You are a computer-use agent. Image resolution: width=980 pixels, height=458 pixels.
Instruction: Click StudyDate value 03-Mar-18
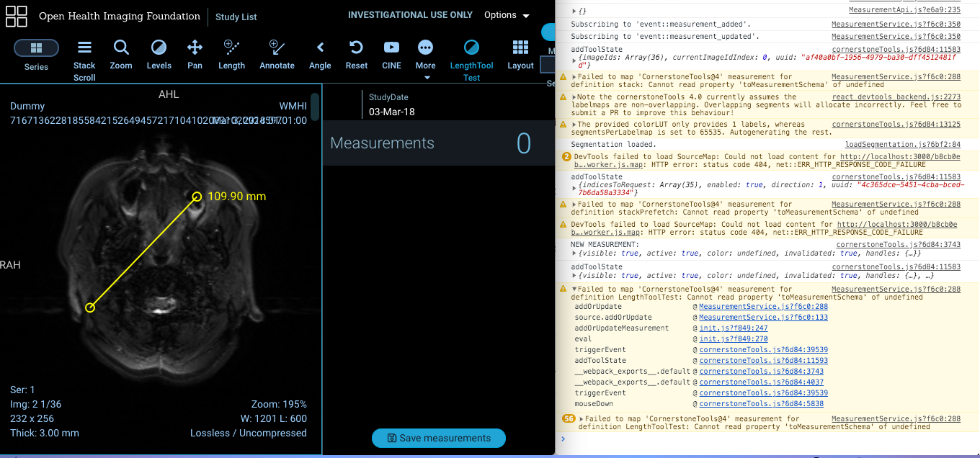click(x=392, y=112)
